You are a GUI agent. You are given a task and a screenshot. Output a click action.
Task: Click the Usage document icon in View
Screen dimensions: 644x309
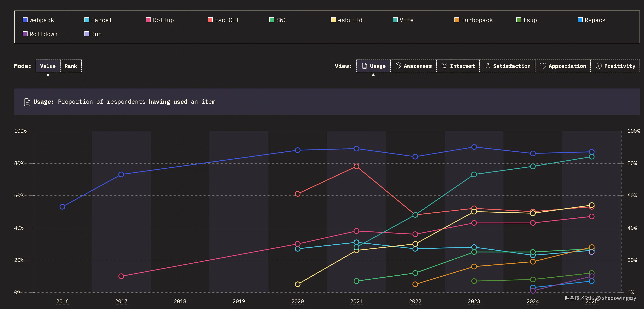(x=364, y=66)
